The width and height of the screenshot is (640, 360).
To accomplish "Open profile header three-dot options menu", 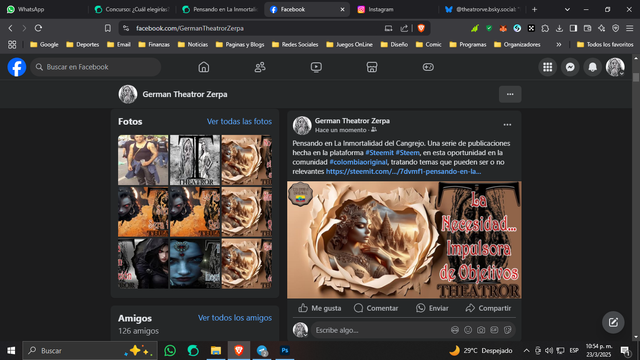I will tap(510, 94).
